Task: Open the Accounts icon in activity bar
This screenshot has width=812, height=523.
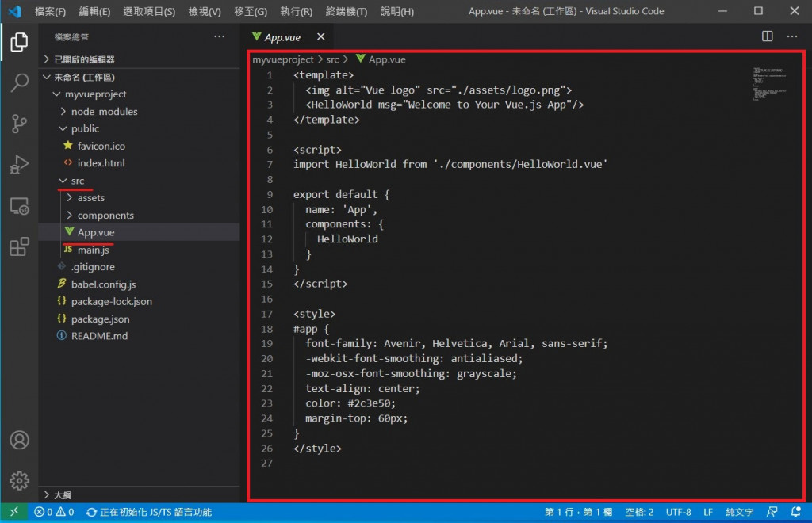Action: [x=19, y=441]
